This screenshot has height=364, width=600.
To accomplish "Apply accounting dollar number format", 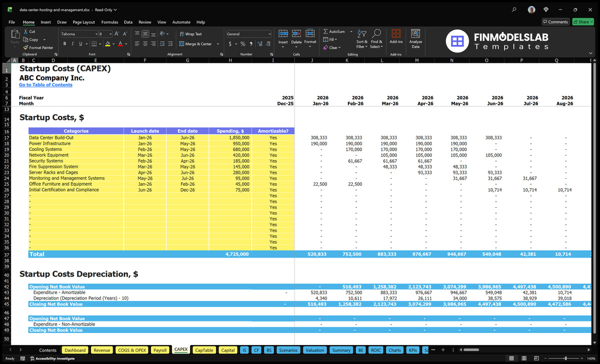I will coord(230,44).
